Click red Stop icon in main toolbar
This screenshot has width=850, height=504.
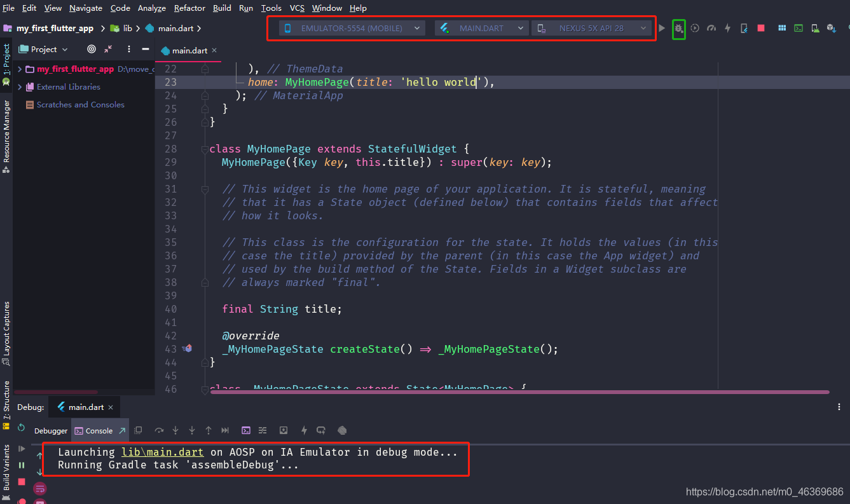761,28
